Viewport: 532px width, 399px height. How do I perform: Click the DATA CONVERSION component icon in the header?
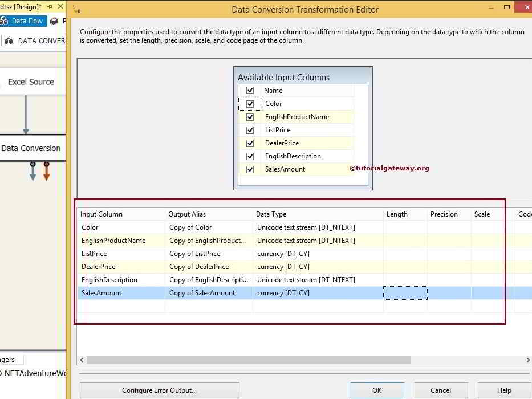coord(8,40)
